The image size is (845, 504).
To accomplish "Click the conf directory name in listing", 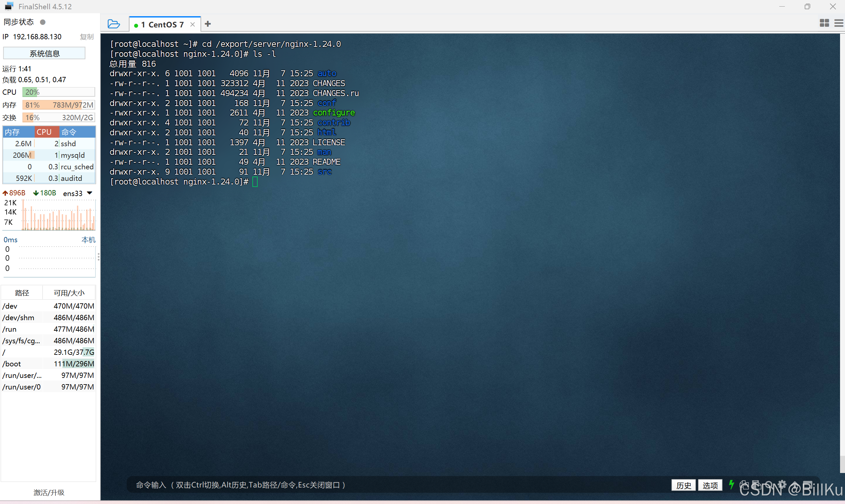I will 327,103.
